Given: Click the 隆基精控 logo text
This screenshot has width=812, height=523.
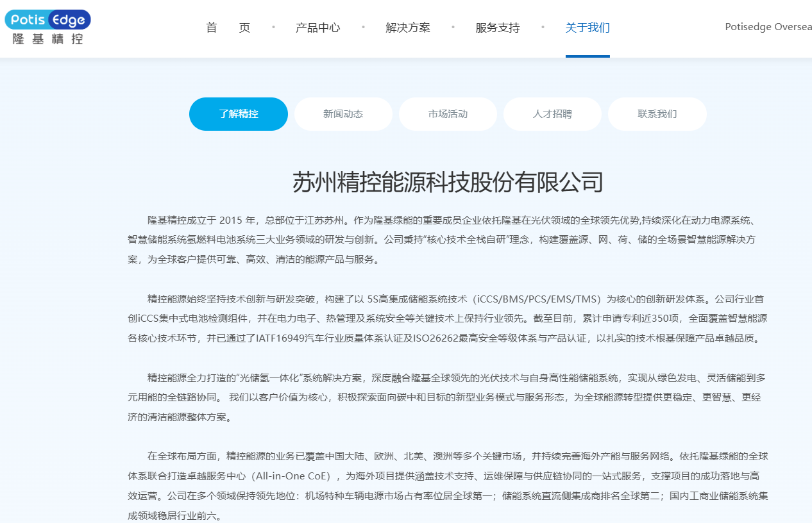Looking at the screenshot, I should pos(47,40).
